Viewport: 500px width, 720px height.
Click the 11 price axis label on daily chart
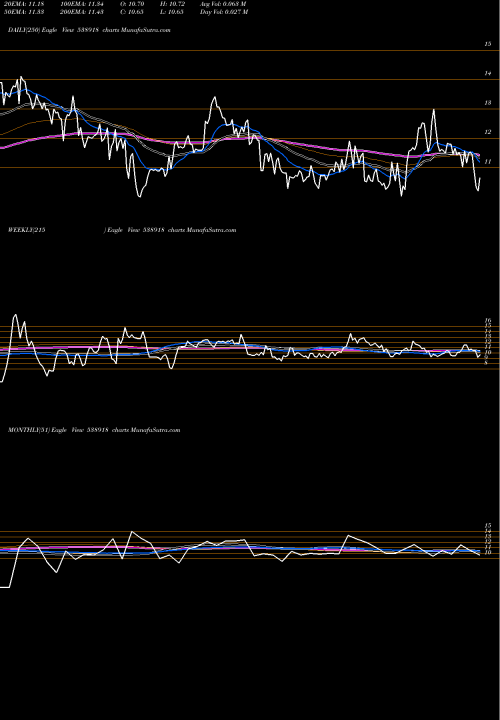coord(488,162)
